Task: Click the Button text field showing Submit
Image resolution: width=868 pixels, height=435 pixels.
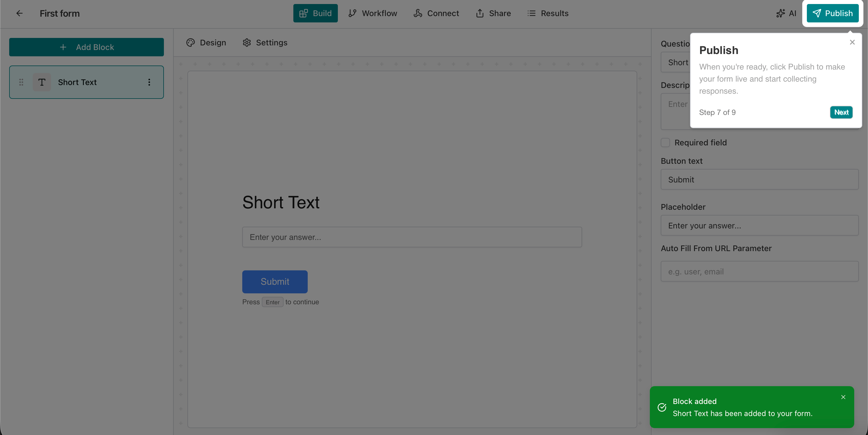Action: (759, 179)
